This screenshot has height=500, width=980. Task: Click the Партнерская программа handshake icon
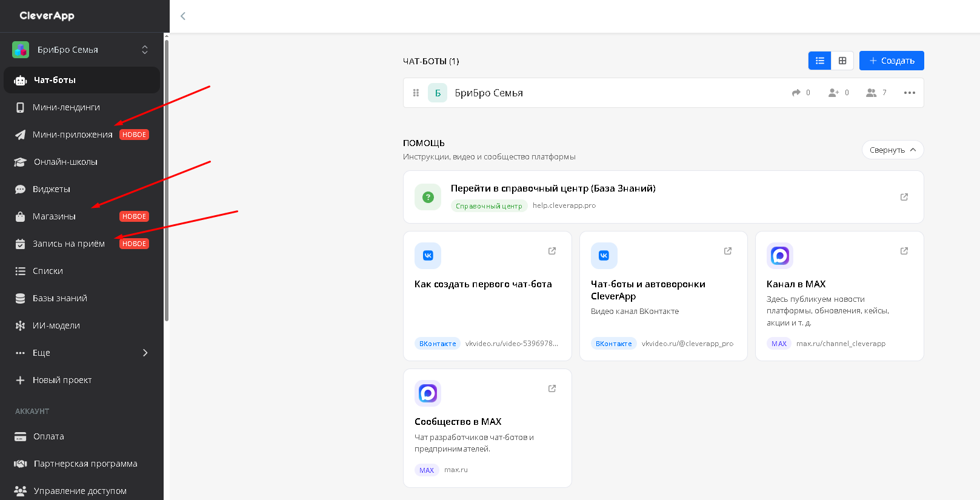20,464
